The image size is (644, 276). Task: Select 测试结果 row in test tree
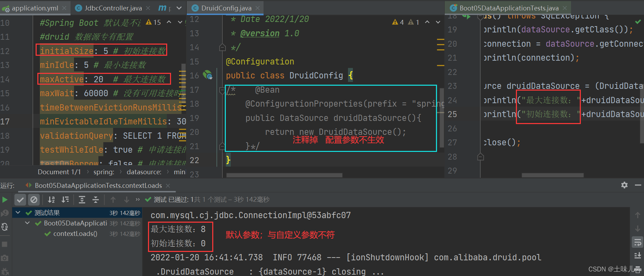(77, 213)
